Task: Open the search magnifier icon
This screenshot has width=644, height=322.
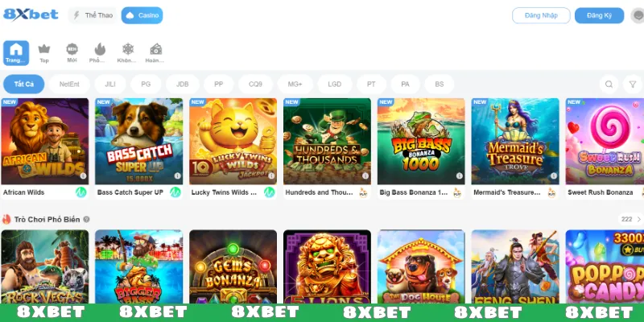Action: [609, 85]
